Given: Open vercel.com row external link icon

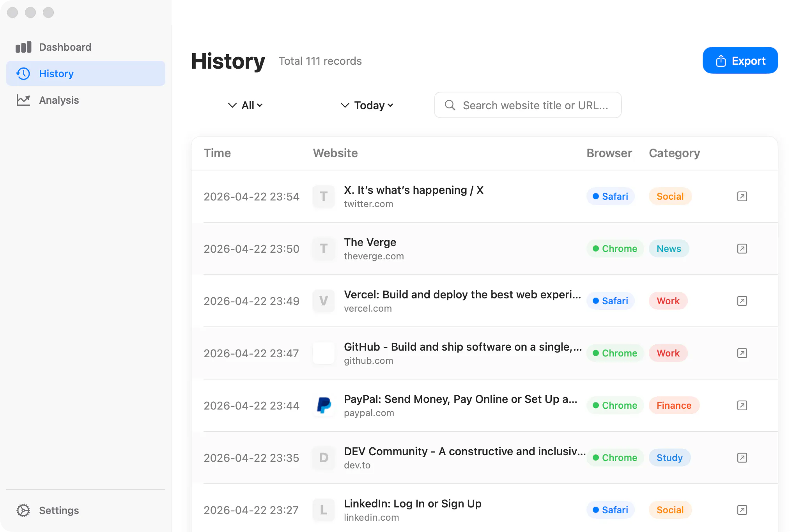Looking at the screenshot, I should pyautogui.click(x=742, y=301).
